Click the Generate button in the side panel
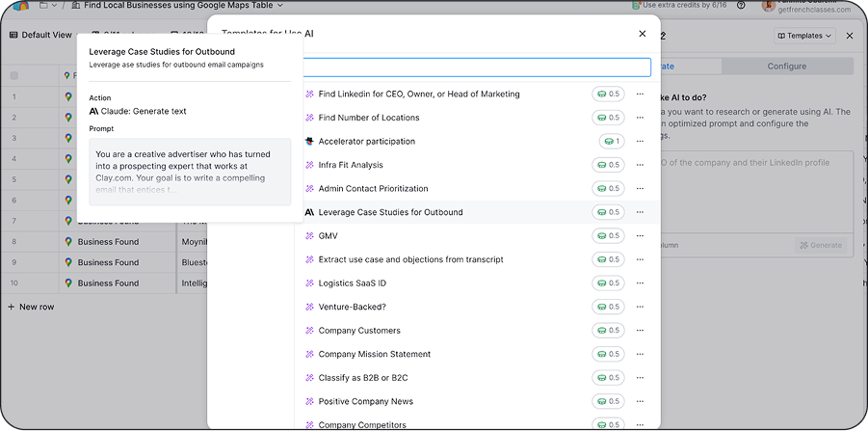Image resolution: width=868 pixels, height=431 pixels. pyautogui.click(x=821, y=245)
